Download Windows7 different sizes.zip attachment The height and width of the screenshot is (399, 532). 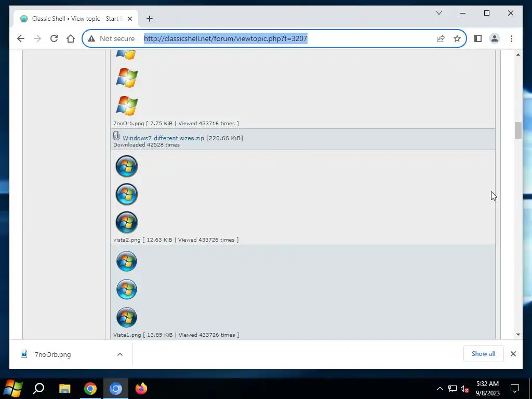163,138
